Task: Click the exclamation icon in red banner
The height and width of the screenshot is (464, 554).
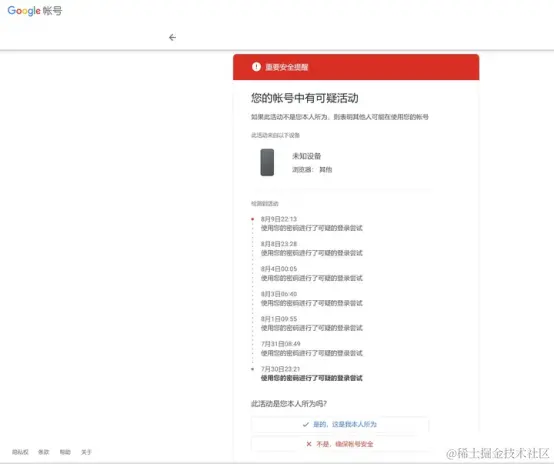Action: coord(256,67)
